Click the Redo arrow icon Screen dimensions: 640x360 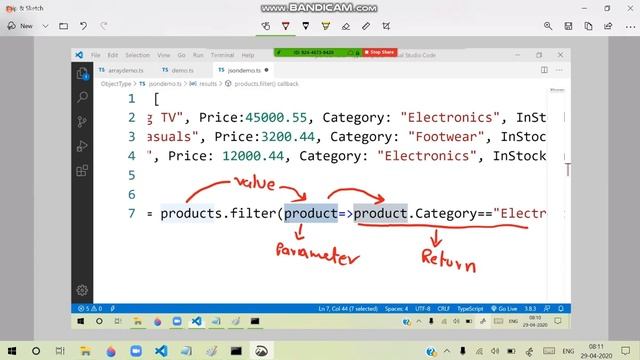tap(104, 26)
